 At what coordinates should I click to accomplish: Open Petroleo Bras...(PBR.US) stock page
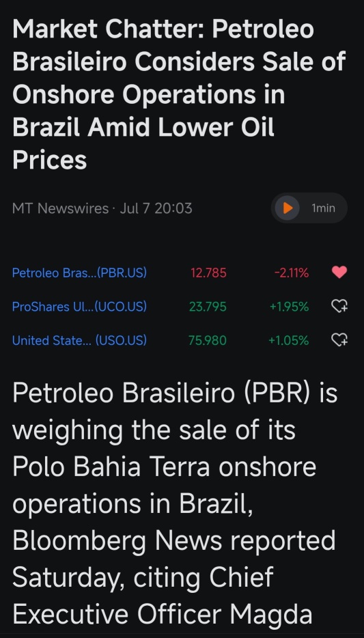point(79,273)
